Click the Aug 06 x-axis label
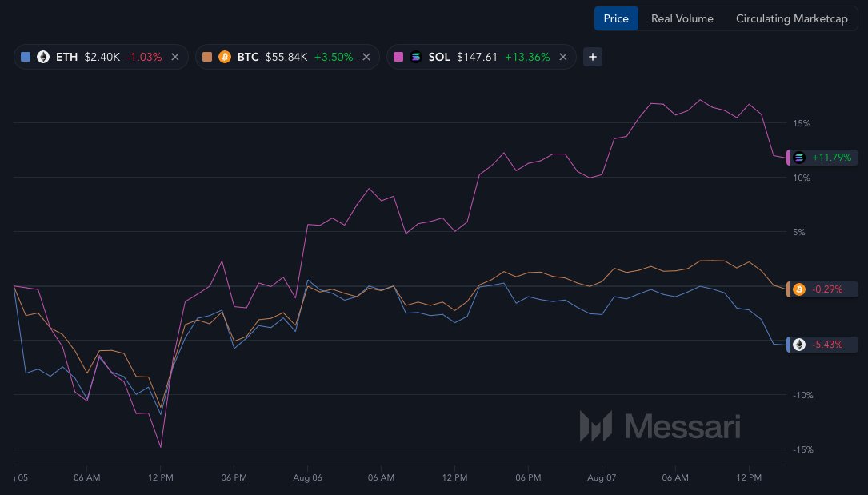 pos(307,477)
